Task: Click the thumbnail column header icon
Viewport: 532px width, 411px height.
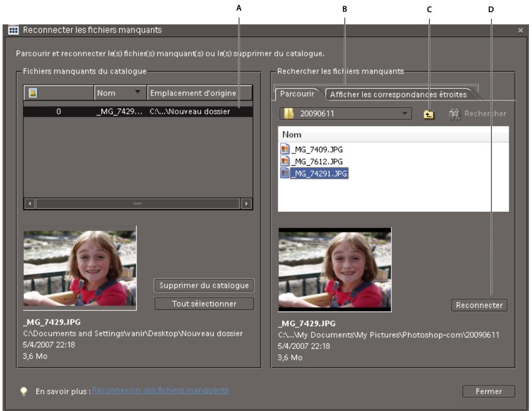Action: [x=33, y=93]
